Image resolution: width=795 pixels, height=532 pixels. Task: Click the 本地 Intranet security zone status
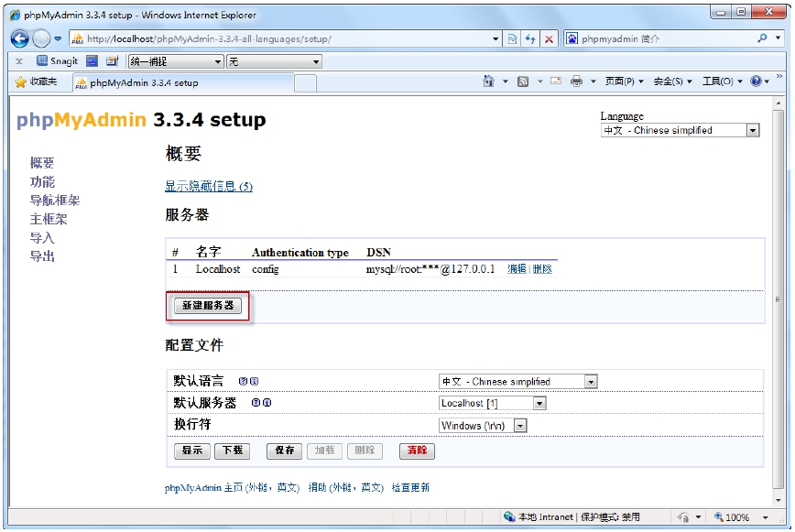pos(572,517)
